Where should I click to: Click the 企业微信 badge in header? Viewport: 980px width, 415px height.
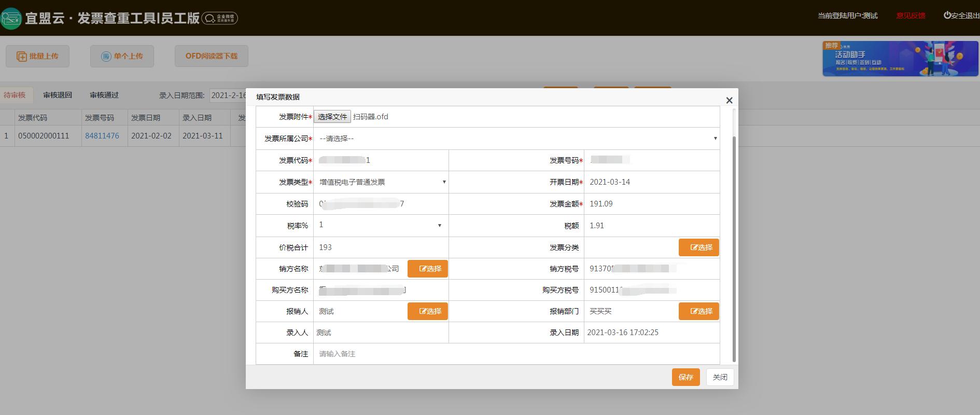click(x=220, y=18)
